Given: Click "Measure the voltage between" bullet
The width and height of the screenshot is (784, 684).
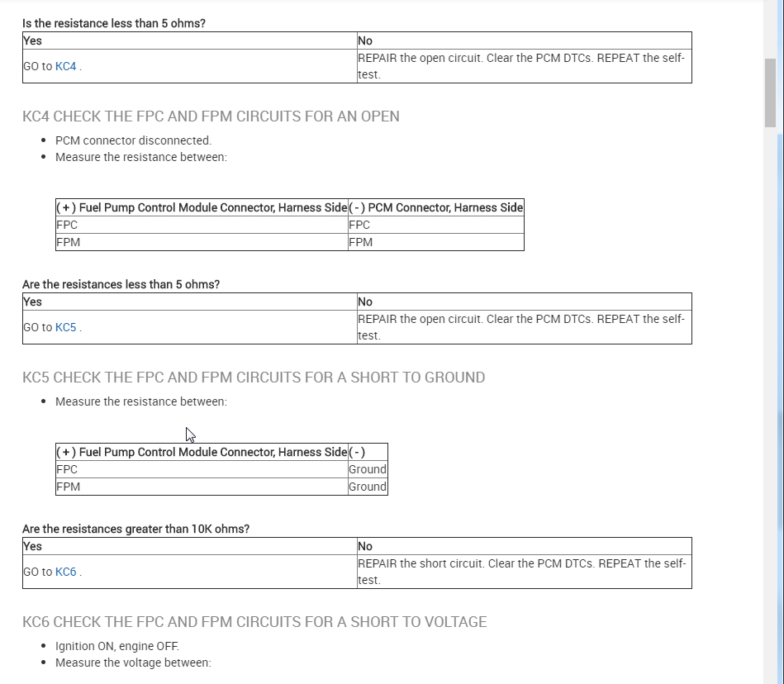Looking at the screenshot, I should (x=133, y=663).
